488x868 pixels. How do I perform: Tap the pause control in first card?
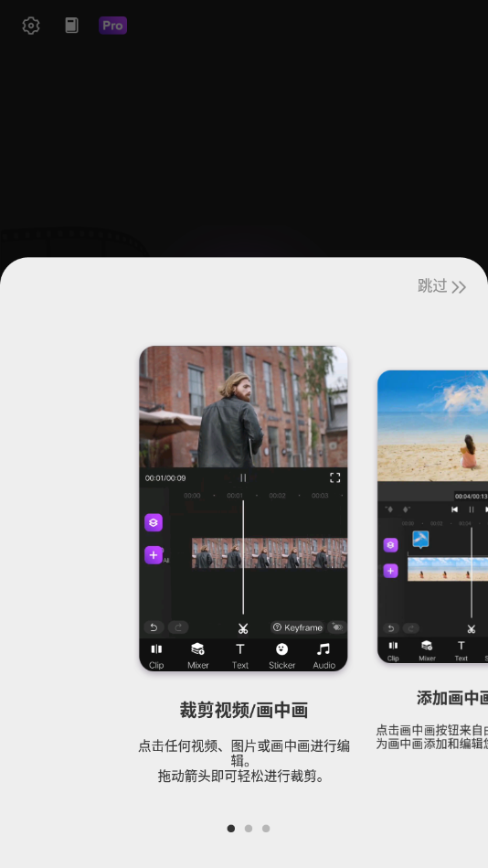point(243,477)
